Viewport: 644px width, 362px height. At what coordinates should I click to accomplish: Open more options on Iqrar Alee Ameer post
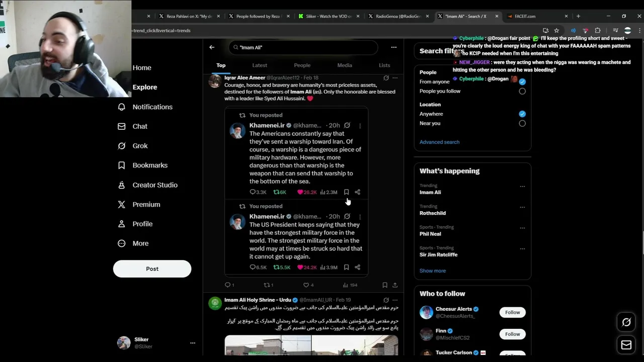point(395,78)
